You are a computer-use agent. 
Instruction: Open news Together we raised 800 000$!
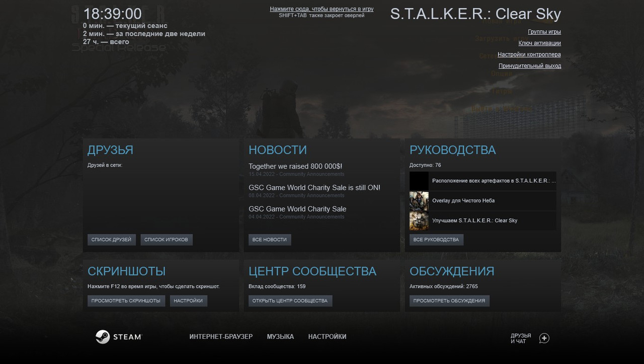tap(295, 166)
